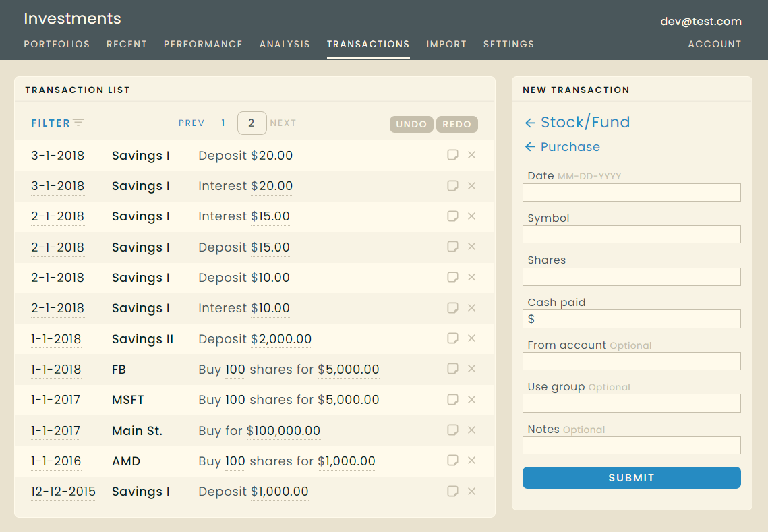The image size is (768, 532).
Task: Delete the Deposit $10.00 transaction
Action: 472,277
